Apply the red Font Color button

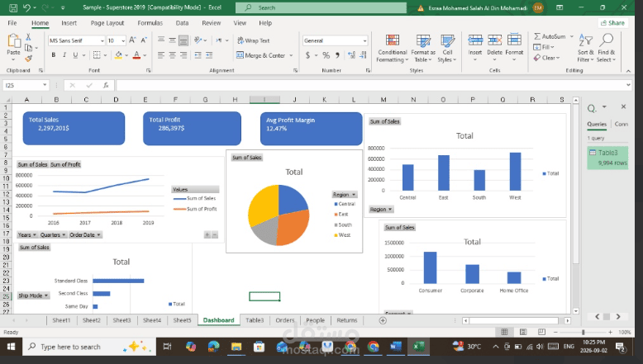pyautogui.click(x=136, y=54)
